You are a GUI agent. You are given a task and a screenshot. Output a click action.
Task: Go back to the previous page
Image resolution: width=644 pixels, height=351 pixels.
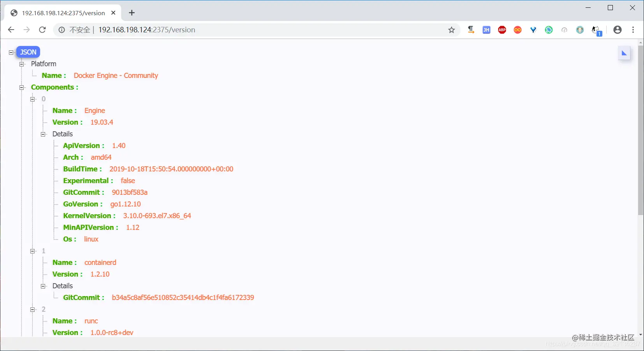[x=11, y=30]
